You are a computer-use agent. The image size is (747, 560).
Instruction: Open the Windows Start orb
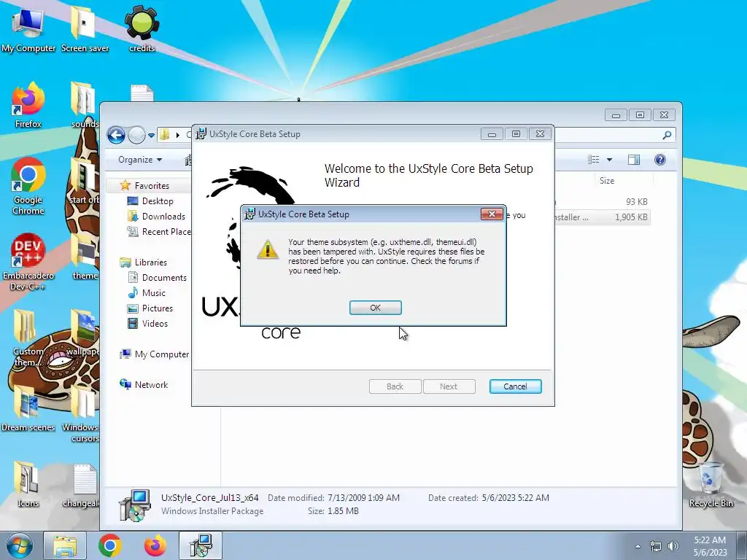pyautogui.click(x=19, y=545)
